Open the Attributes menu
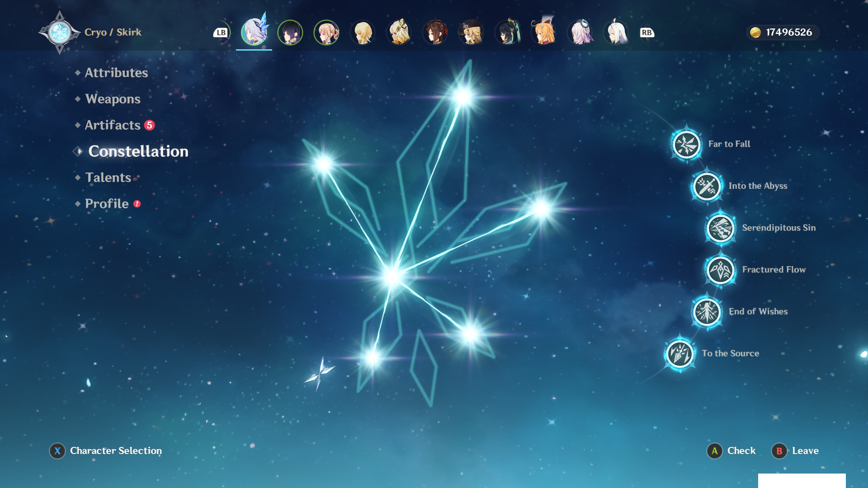The width and height of the screenshot is (868, 488). click(116, 73)
